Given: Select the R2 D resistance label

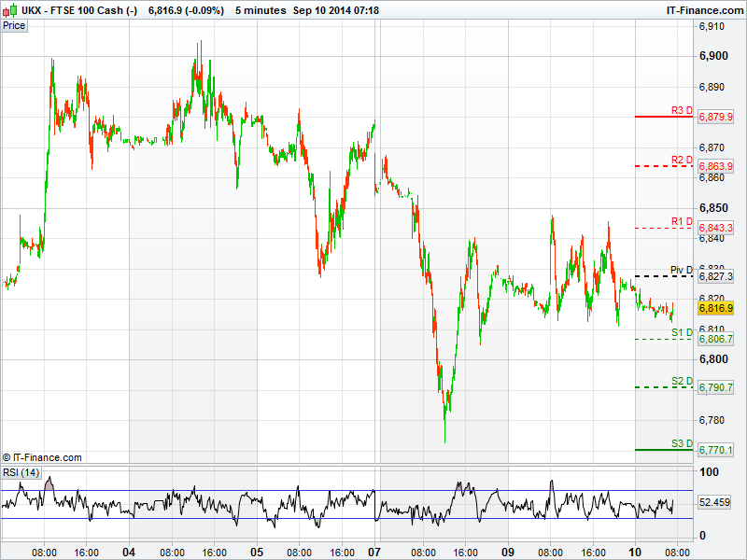Looking at the screenshot, I should [682, 160].
